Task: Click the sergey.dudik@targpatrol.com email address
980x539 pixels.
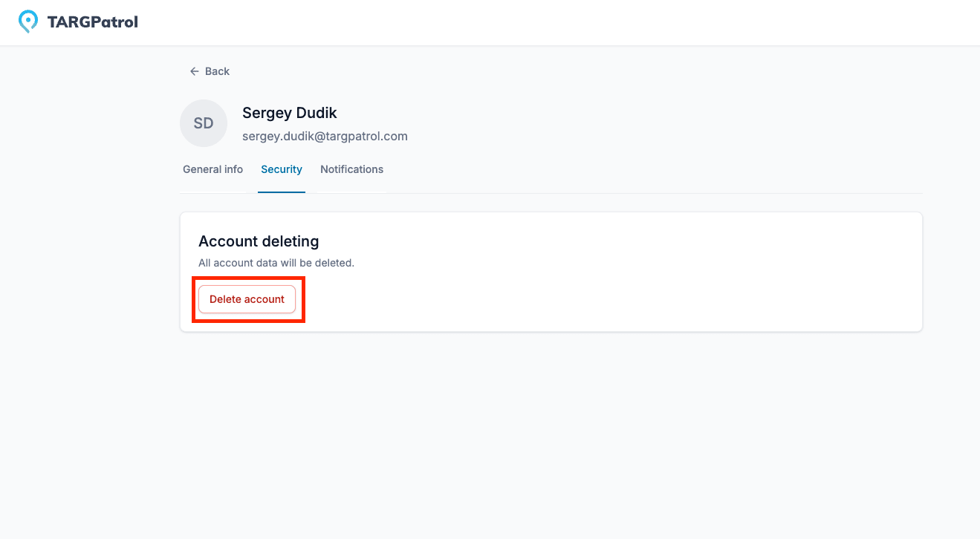Action: click(x=325, y=137)
